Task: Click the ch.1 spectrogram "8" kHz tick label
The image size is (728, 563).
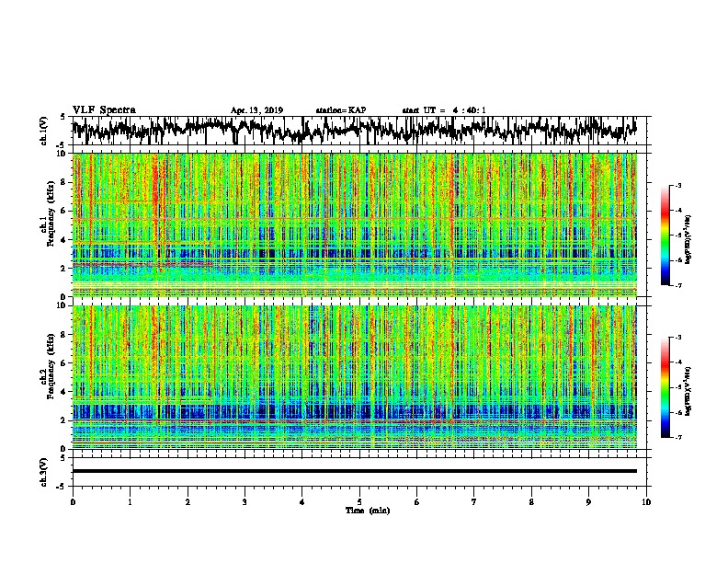Action: click(64, 182)
